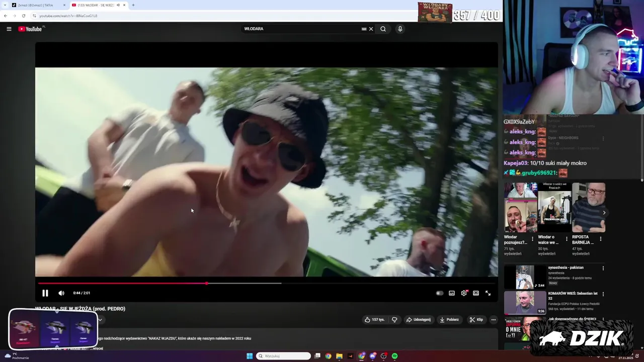Click the WŁODARA search input field

(x=301, y=29)
